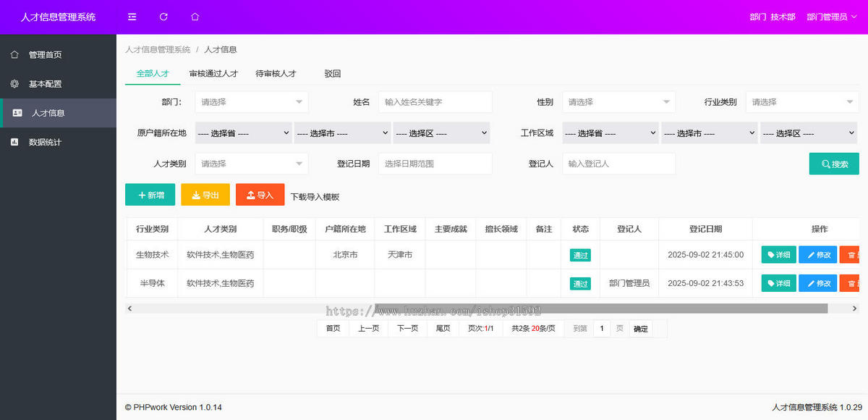Open 详细 for the 半导体 row
Screen dimensions: 868x420
(778, 283)
